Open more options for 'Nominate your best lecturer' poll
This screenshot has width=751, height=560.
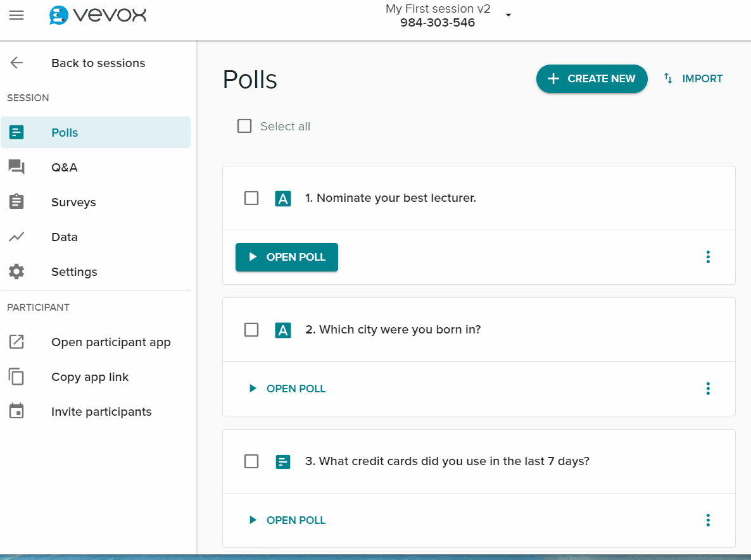[708, 257]
